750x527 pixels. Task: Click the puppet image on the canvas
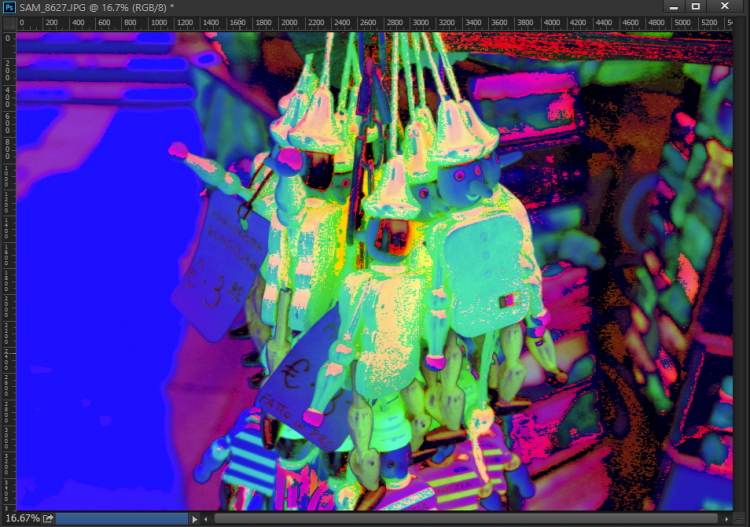(375, 271)
